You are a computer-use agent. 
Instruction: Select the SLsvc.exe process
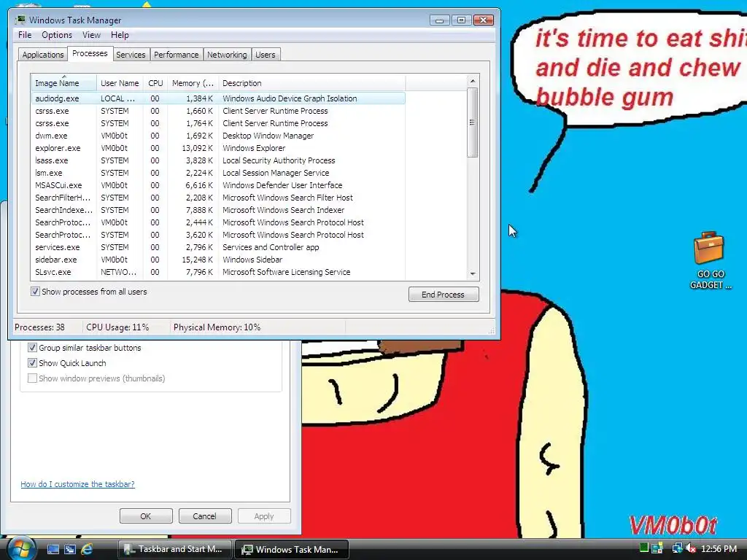(x=218, y=272)
